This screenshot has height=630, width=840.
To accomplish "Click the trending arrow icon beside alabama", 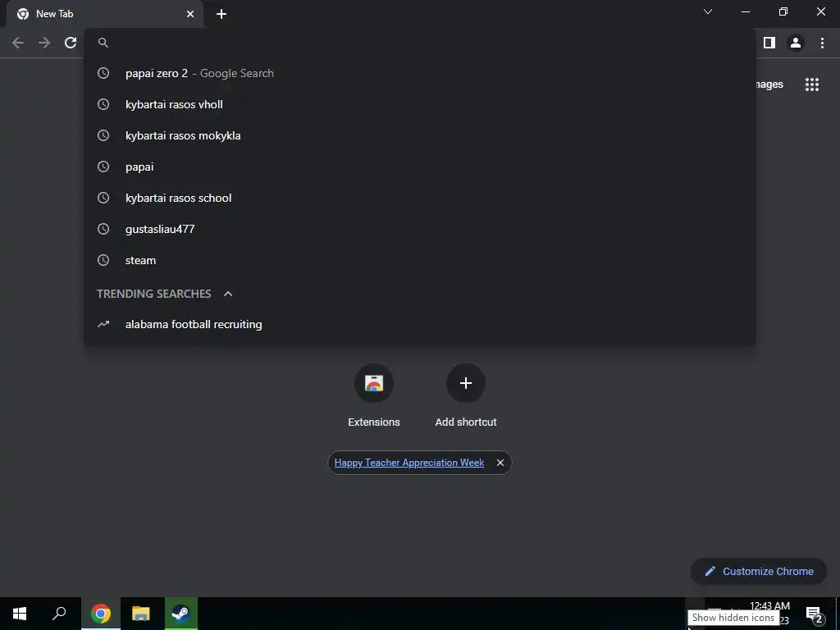I will 103,324.
